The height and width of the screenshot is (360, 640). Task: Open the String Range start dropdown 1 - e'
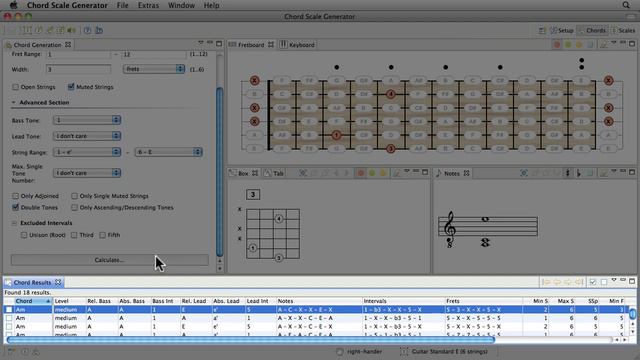coord(87,152)
